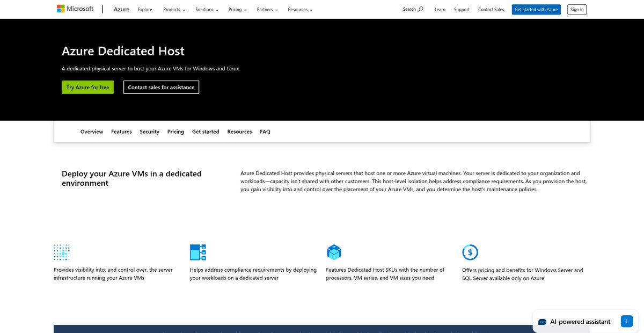The width and height of the screenshot is (644, 333).
Task: Open the Partners dropdown menu
Action: (267, 10)
